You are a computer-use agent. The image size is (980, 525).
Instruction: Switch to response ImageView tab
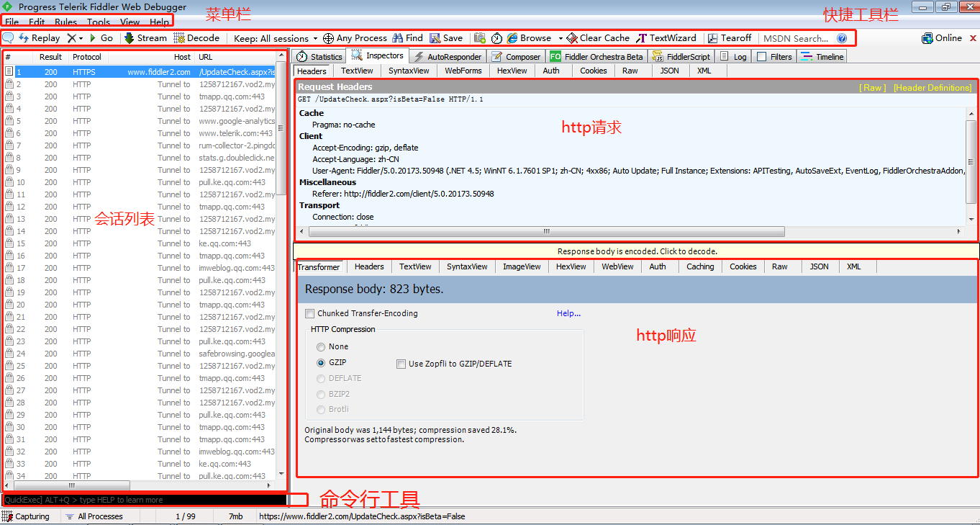point(522,266)
